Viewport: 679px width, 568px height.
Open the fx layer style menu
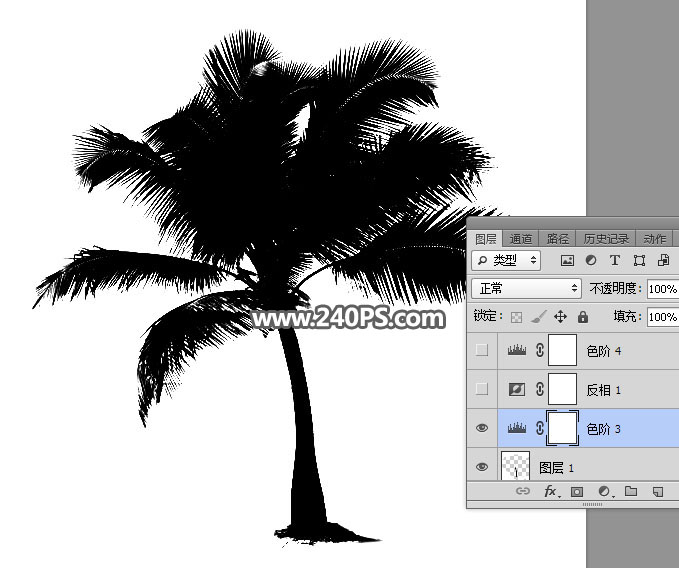tap(551, 491)
